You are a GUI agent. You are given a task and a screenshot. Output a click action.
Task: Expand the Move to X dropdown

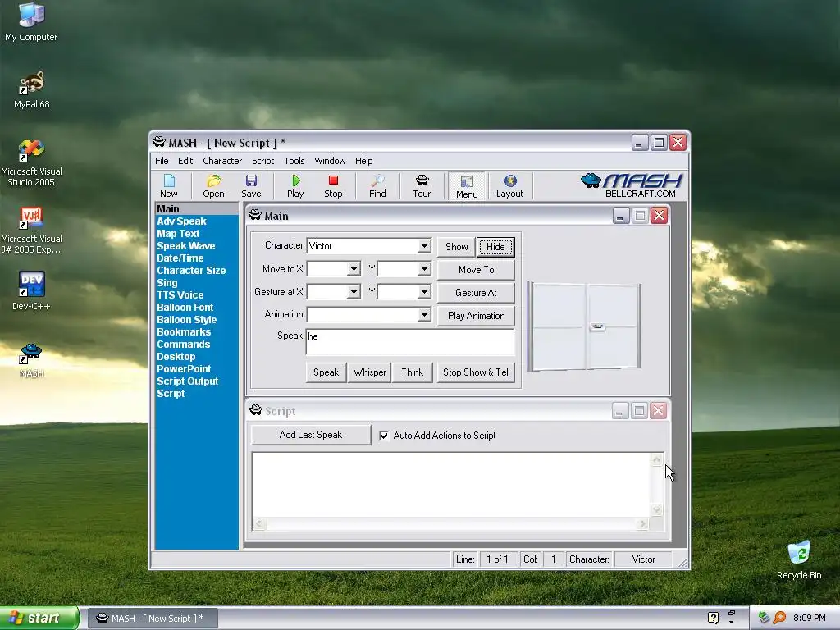point(354,269)
